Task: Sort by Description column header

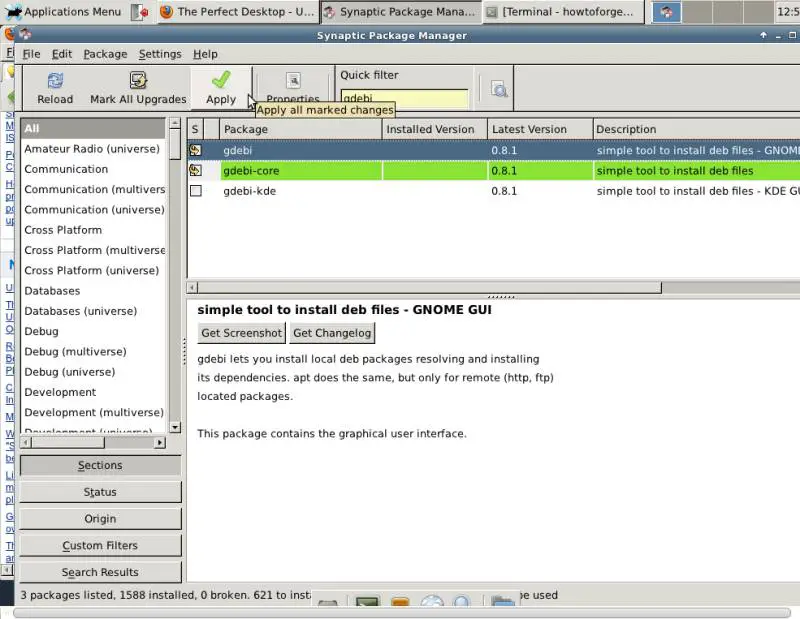Action: tap(696, 129)
